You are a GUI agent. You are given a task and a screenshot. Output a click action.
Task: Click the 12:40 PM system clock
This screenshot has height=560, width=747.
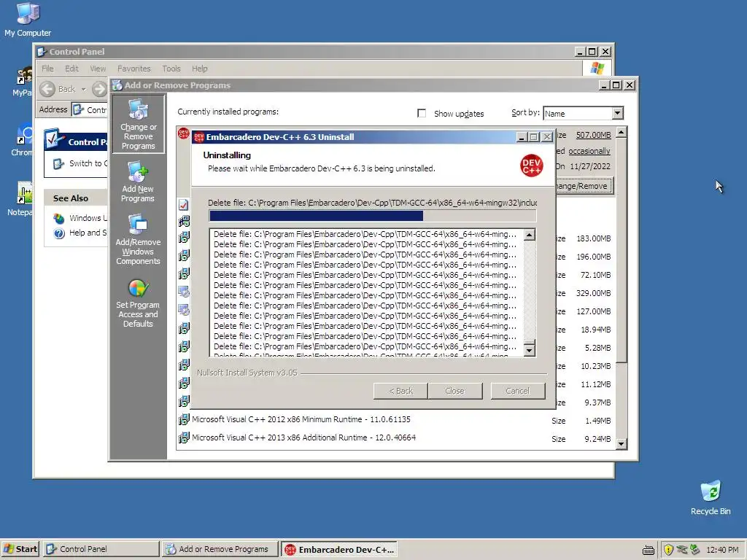click(722, 550)
